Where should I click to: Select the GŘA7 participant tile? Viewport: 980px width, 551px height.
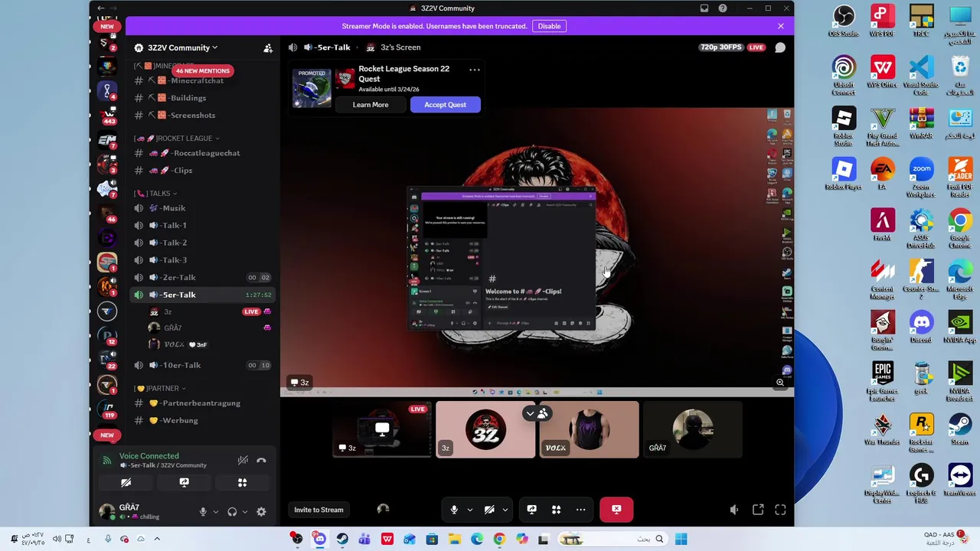click(x=692, y=430)
